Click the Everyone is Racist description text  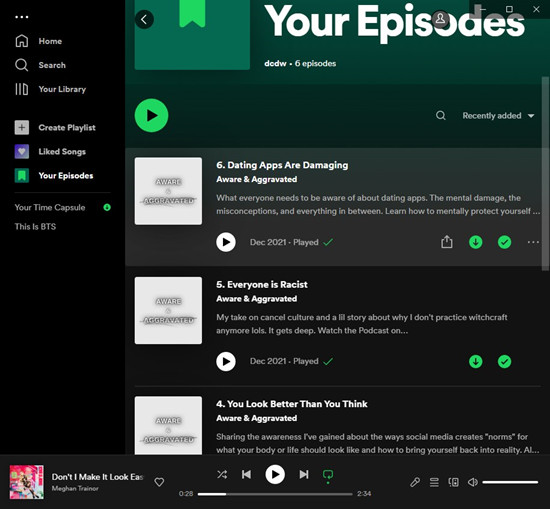[362, 324]
